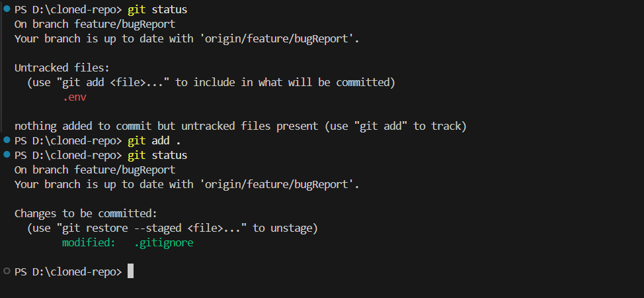Open the green .gitignore modified file name
The height and width of the screenshot is (298, 644).
tap(163, 242)
